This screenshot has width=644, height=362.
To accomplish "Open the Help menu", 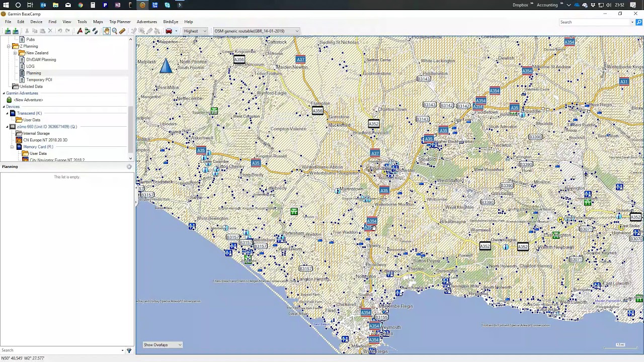I will 188,22.
